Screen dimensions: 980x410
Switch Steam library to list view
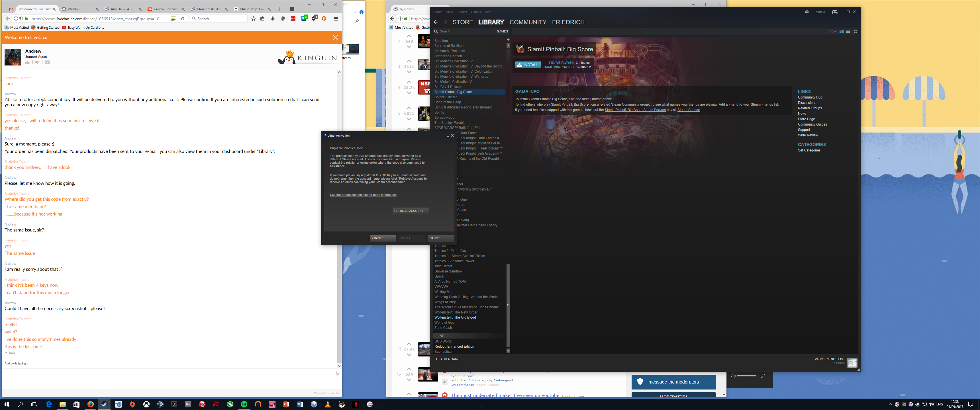coord(848,31)
